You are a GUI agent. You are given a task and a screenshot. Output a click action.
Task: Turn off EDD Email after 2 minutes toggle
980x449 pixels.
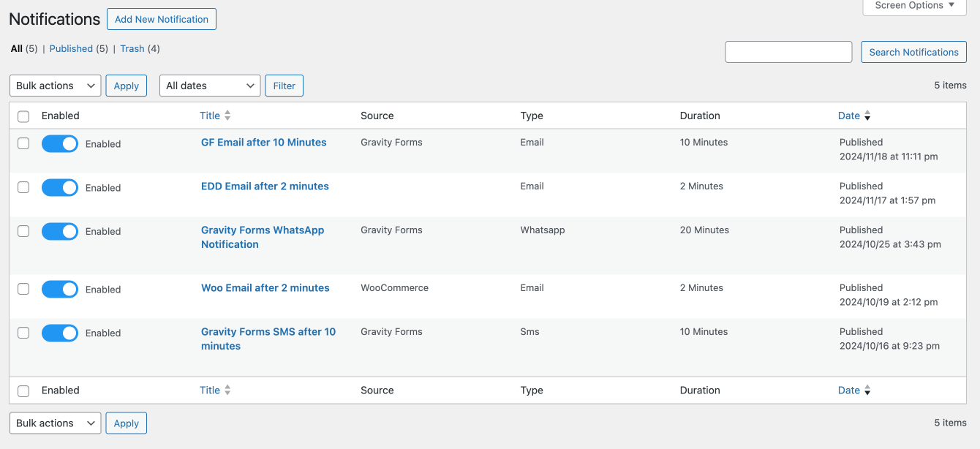60,188
